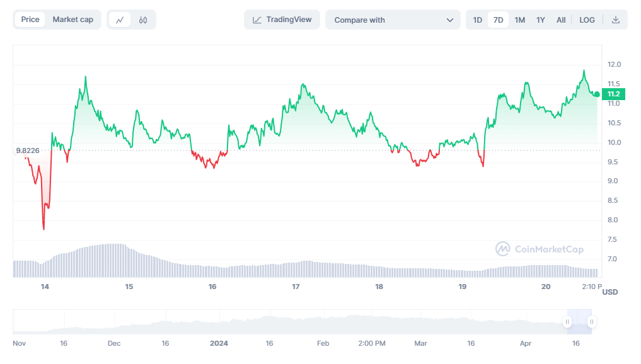Click the left range slider handle

(x=567, y=322)
